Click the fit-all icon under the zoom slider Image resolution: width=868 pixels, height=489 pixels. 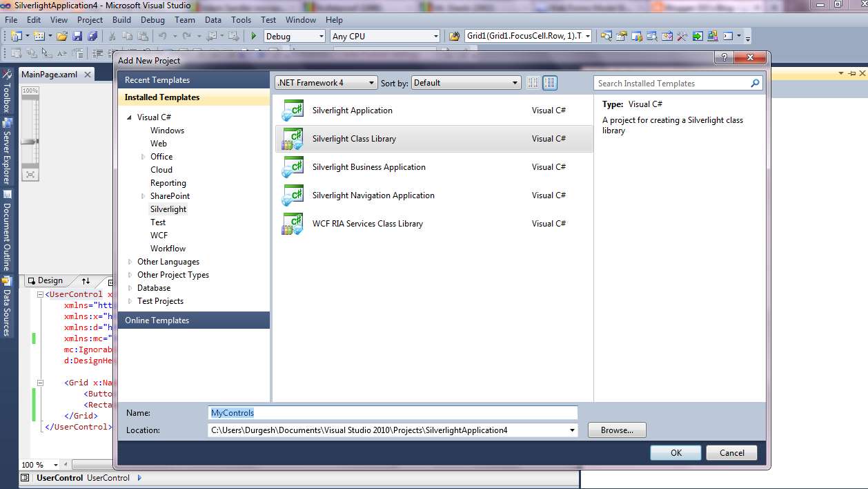[x=30, y=175]
